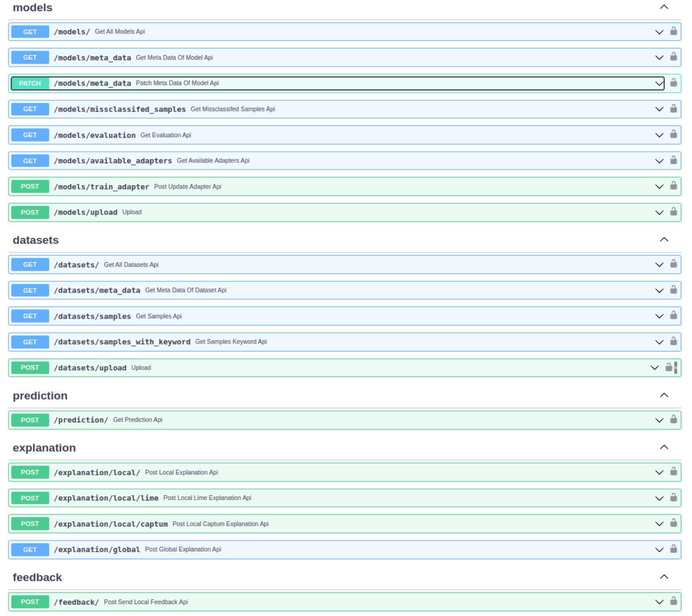Click POST badge on /models/train_adapter
692x616 pixels.
30,186
